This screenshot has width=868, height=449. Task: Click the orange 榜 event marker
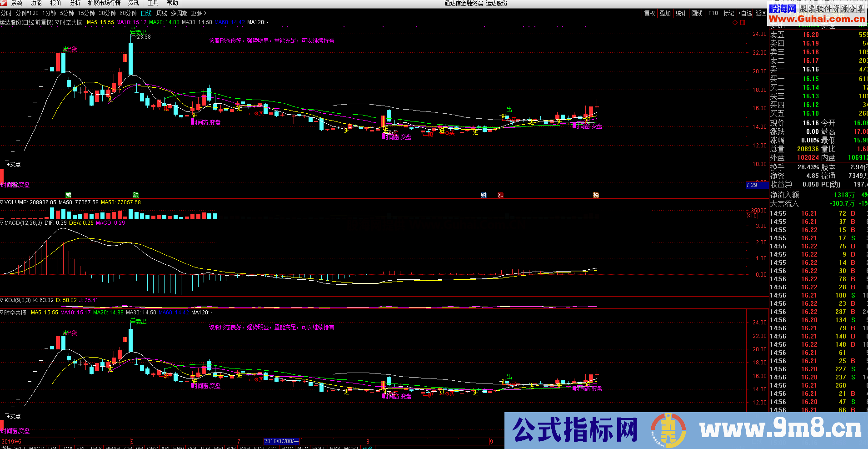click(596, 195)
